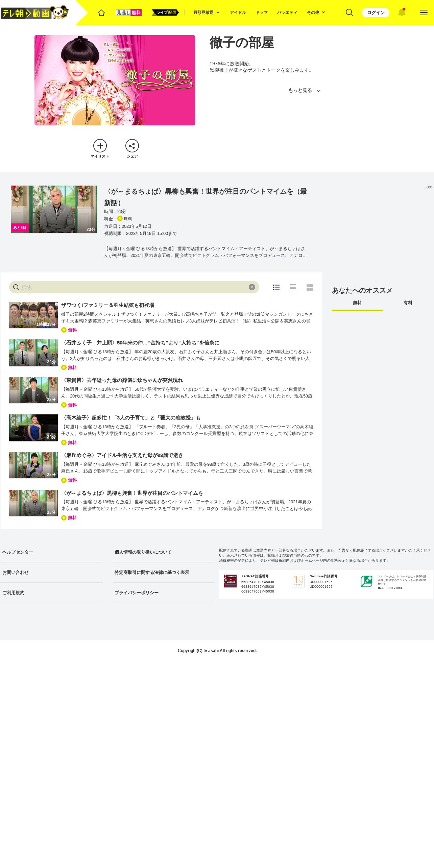Screen dimensions: 434x868
Task: Click the episode 検索 search field
Action: [134, 287]
